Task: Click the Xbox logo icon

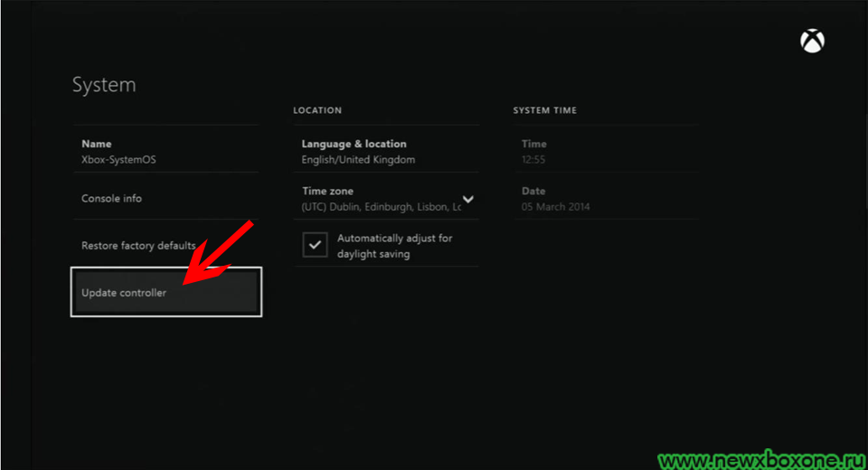Action: click(812, 41)
